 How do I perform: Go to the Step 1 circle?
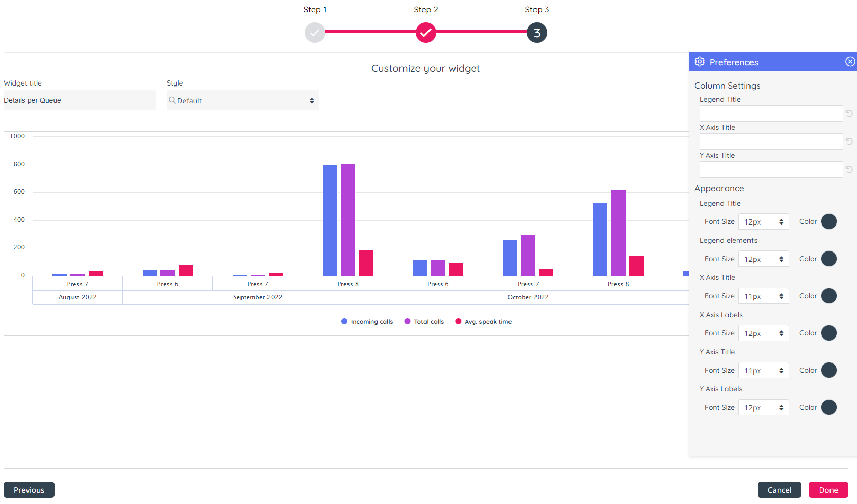315,33
